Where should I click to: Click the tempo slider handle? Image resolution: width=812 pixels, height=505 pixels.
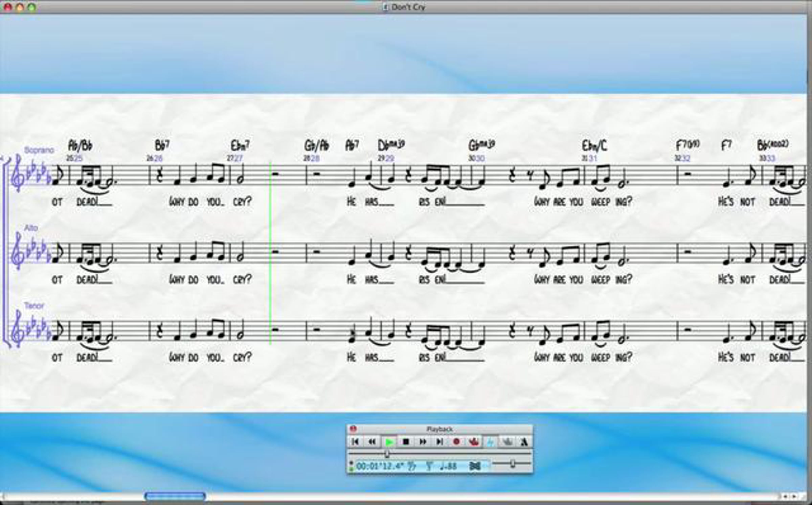point(513,463)
